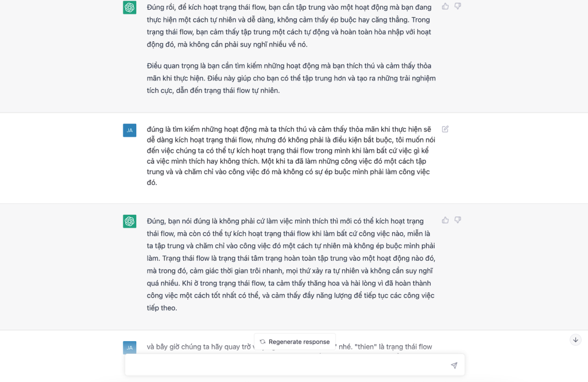Screen dimensions: 588x382
Task: Click the ChatGPT logo beside the first response
Action: pyautogui.click(x=130, y=7)
